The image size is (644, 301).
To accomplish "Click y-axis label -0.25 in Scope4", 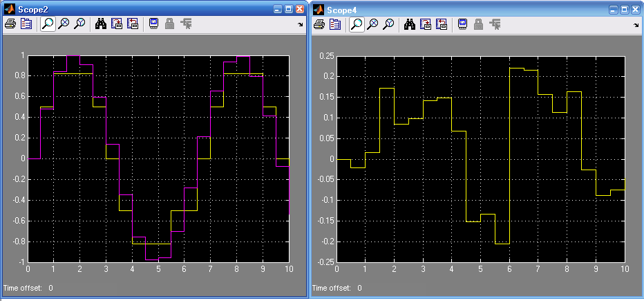I will pyautogui.click(x=326, y=262).
